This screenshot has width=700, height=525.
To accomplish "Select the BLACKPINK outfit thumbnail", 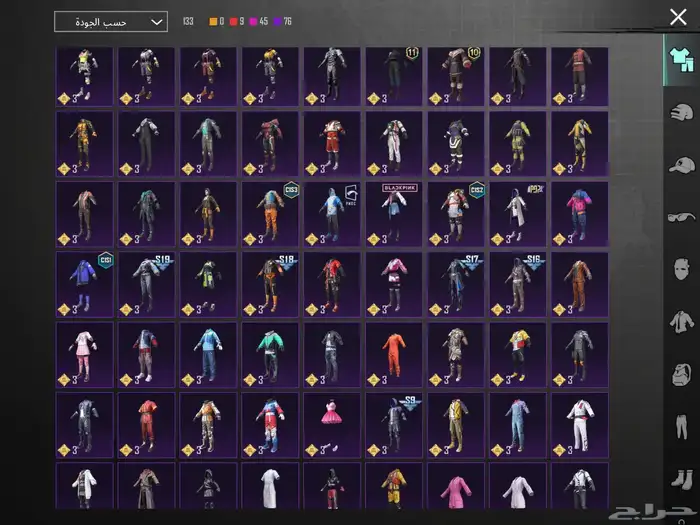I will pyautogui.click(x=394, y=214).
